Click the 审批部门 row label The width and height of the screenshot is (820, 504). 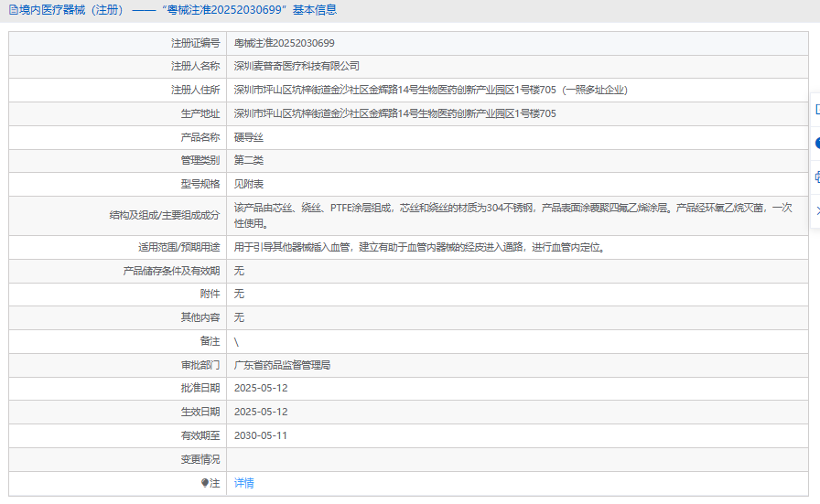click(200, 365)
